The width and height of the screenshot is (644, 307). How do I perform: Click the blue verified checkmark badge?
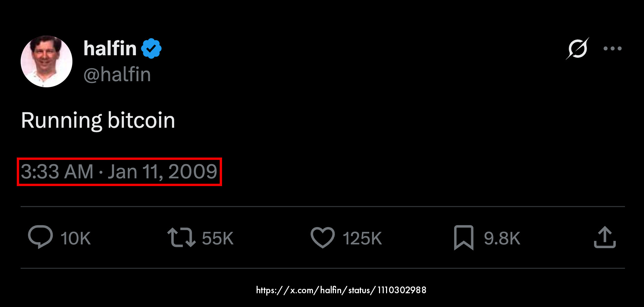tap(151, 49)
